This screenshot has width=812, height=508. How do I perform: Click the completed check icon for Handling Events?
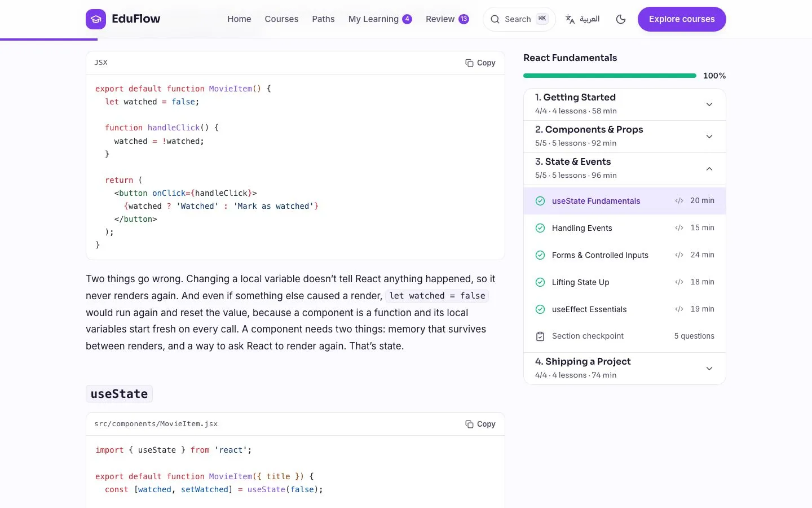coord(540,228)
